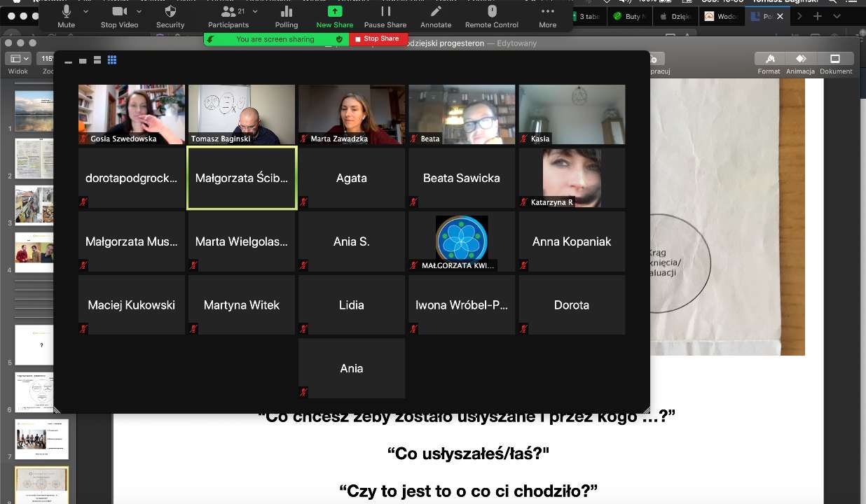Pause the screen share
Viewport: 866px width, 504px height.
(385, 15)
